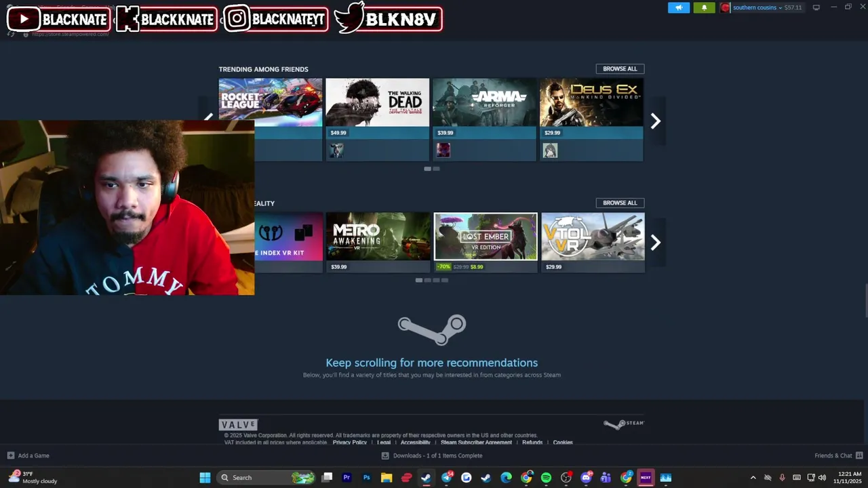Select third page dot of VR carousel
The height and width of the screenshot is (488, 868).
pos(436,280)
